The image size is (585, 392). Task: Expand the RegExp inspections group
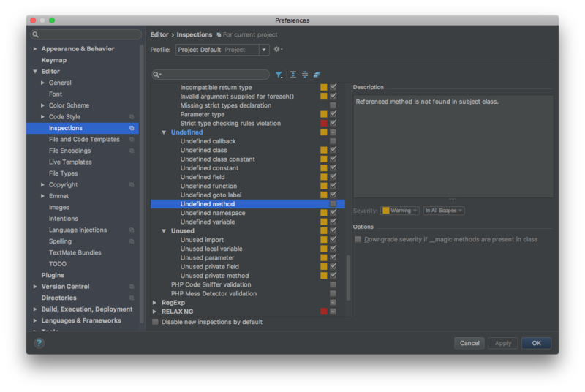coord(155,302)
